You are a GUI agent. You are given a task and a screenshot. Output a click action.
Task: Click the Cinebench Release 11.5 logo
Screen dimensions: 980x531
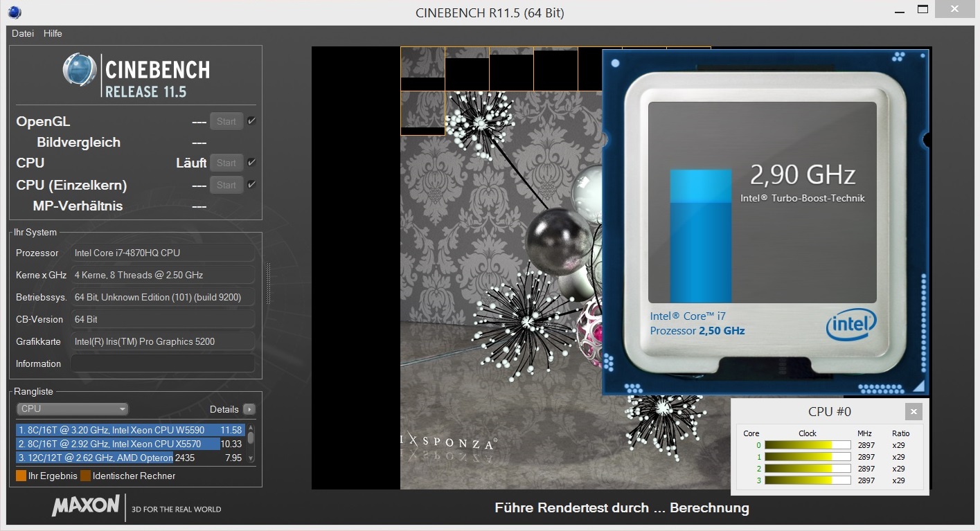[x=136, y=76]
